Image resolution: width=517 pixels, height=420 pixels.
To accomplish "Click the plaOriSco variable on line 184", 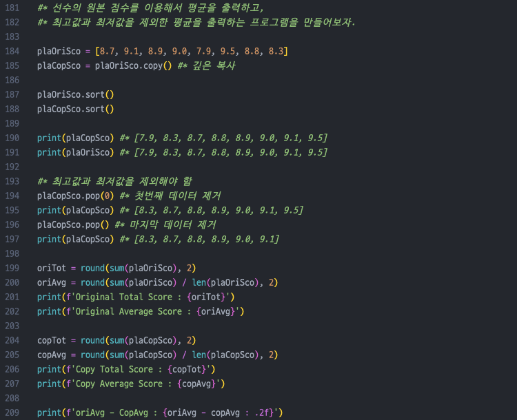I will pos(59,51).
